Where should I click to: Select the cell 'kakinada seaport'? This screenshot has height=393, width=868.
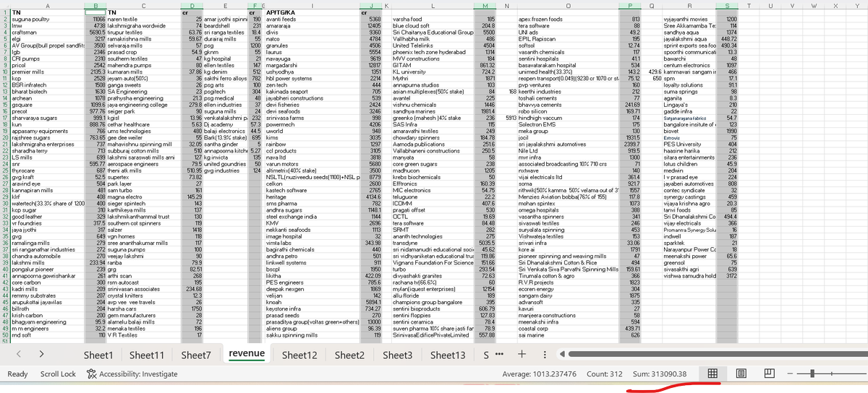click(312, 92)
